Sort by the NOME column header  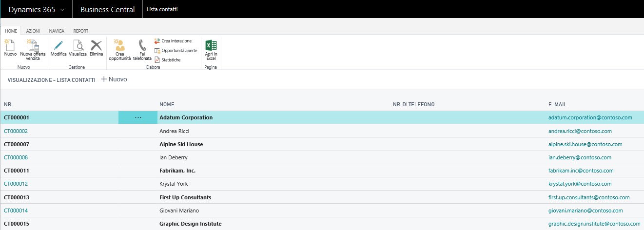point(167,104)
